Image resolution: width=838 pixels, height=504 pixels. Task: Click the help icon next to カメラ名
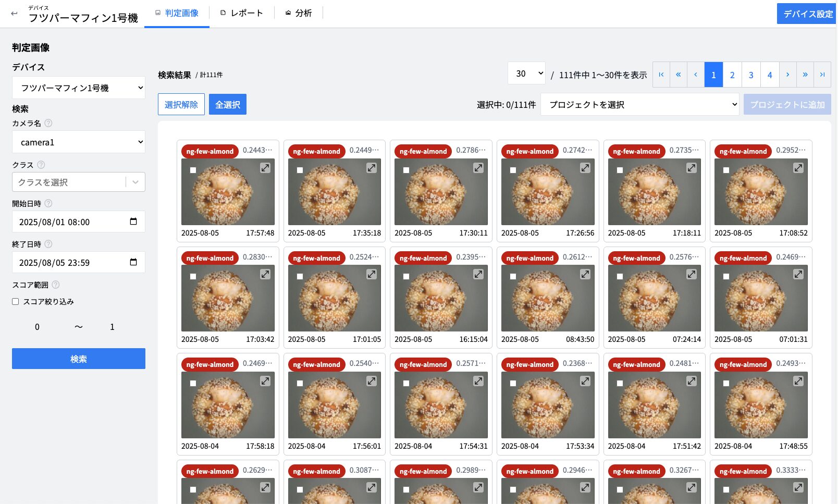coord(48,124)
